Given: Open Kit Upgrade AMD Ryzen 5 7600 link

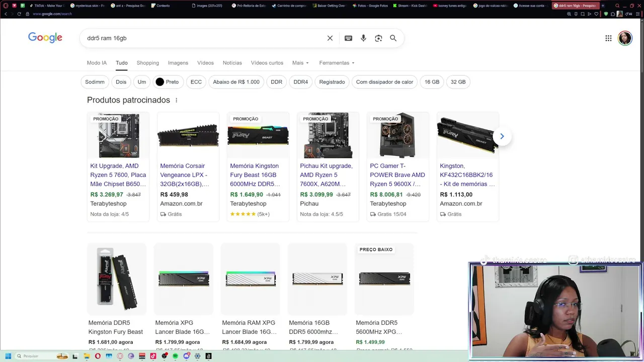Looking at the screenshot, I should [x=118, y=175].
